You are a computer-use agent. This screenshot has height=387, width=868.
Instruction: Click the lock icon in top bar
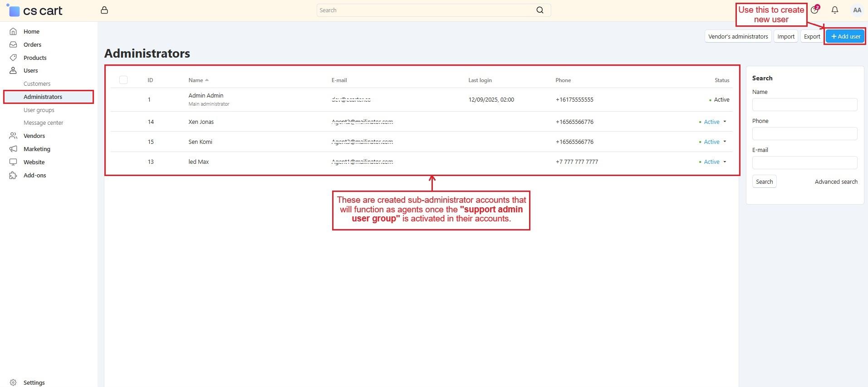[x=104, y=10]
